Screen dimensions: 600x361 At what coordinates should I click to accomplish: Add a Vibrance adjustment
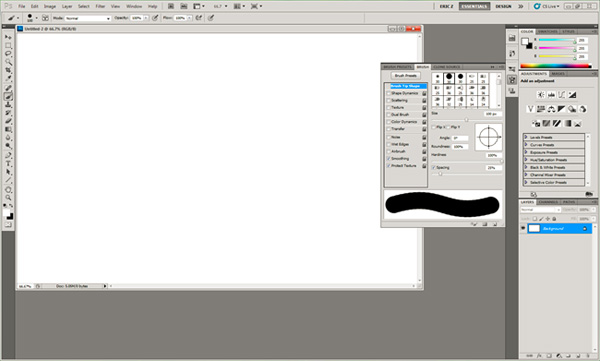click(x=530, y=109)
